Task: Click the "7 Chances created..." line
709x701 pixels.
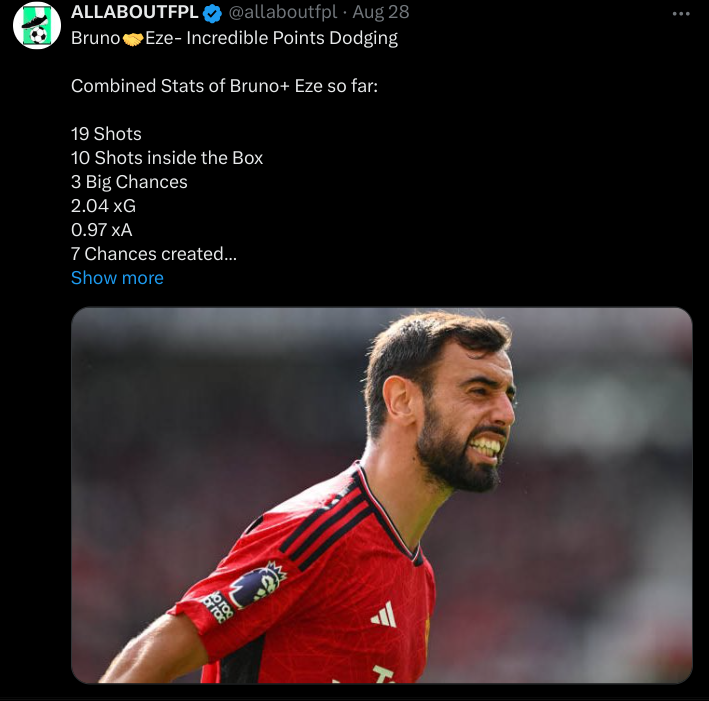Action: 154,254
